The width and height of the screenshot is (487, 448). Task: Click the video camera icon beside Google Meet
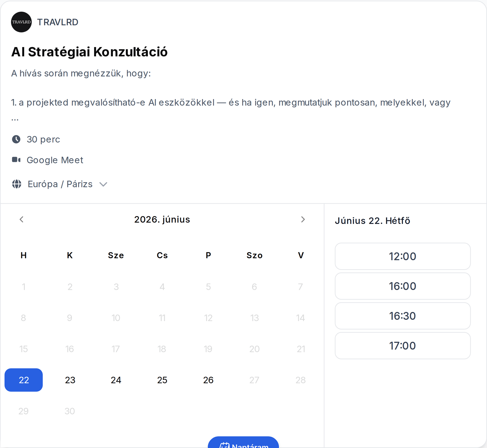(16, 160)
